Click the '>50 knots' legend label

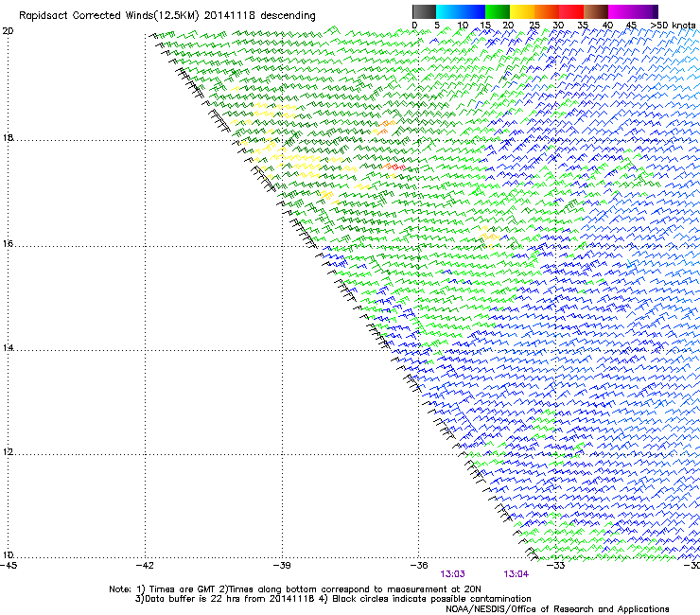[x=673, y=26]
